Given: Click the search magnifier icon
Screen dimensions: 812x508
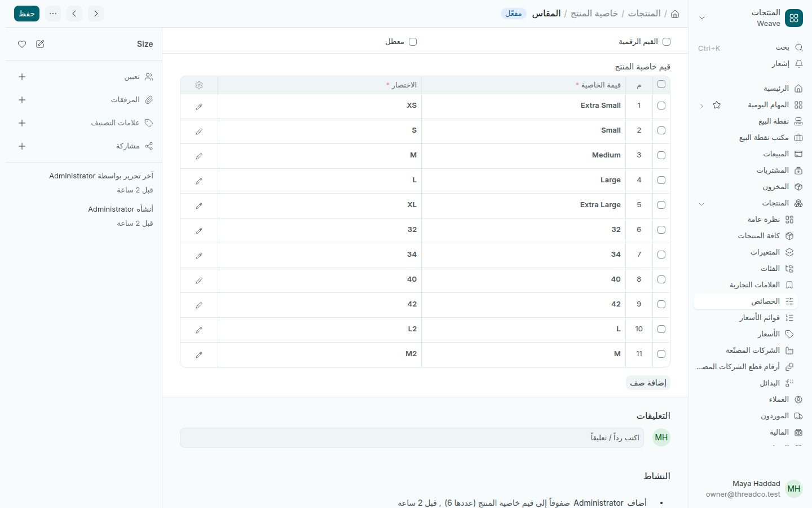Looking at the screenshot, I should point(798,47).
